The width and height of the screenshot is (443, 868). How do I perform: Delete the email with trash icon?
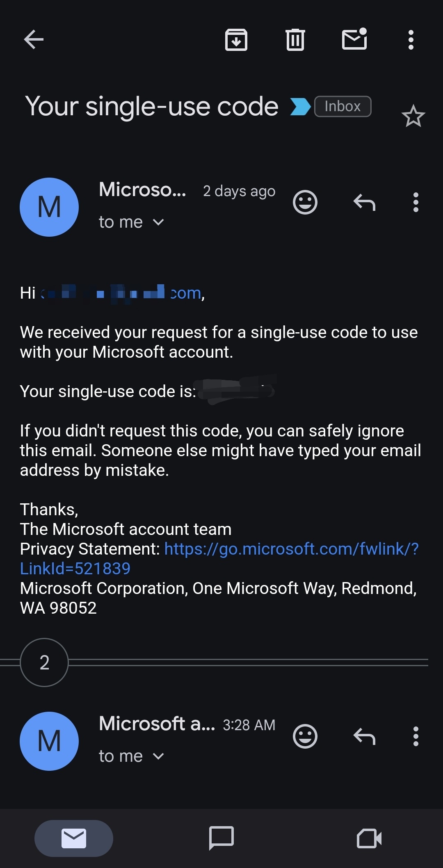click(x=295, y=40)
